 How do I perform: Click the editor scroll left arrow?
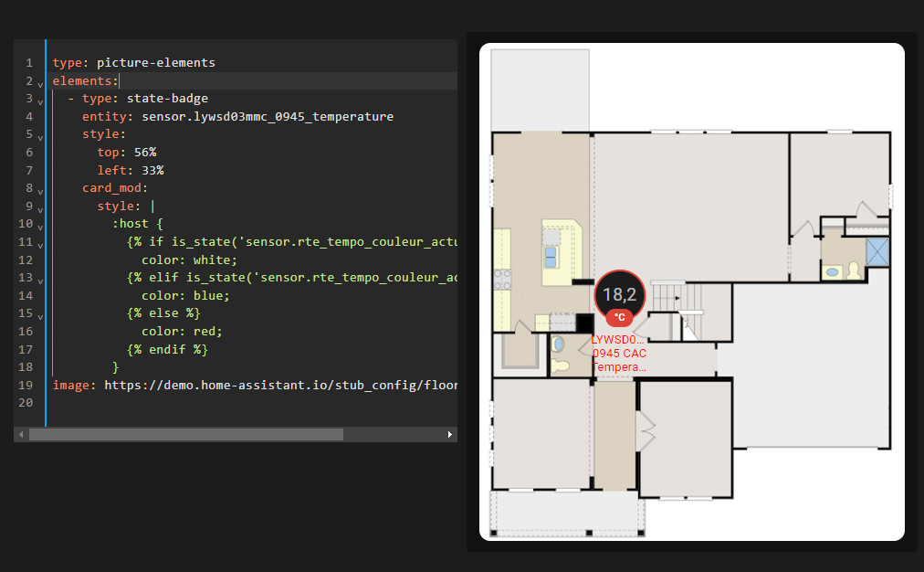[21, 435]
